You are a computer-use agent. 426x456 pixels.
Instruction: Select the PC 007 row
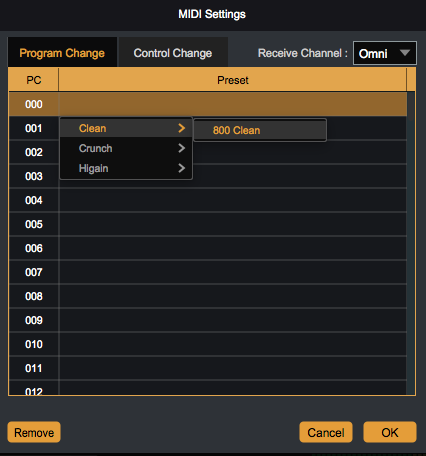coord(208,272)
